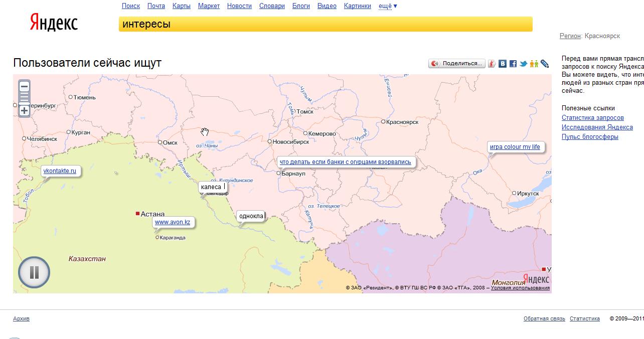This screenshot has width=644, height=339.
Task: Share via the Twitter bird icon
Action: [523, 64]
